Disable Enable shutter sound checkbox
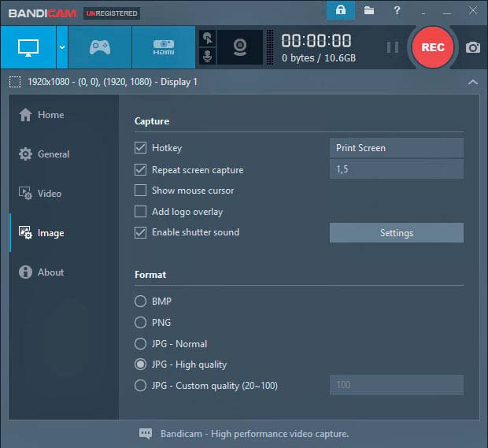The width and height of the screenshot is (488, 448). click(140, 232)
